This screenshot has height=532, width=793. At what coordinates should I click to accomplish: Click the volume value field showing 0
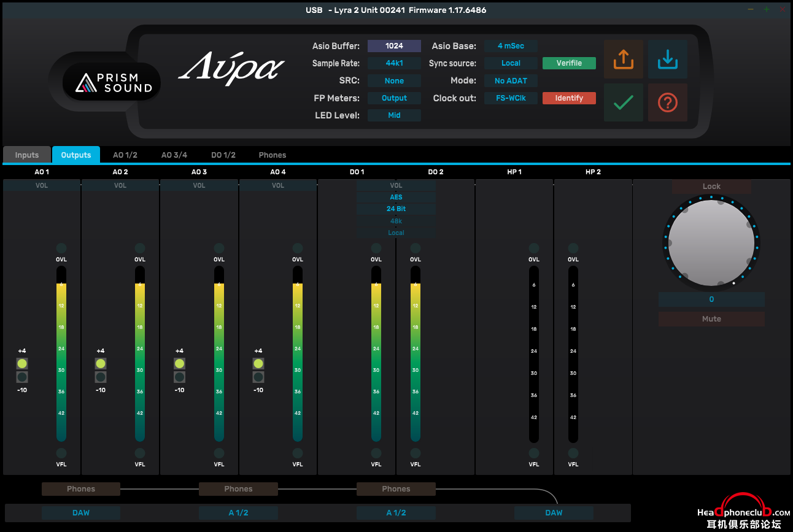pos(711,299)
